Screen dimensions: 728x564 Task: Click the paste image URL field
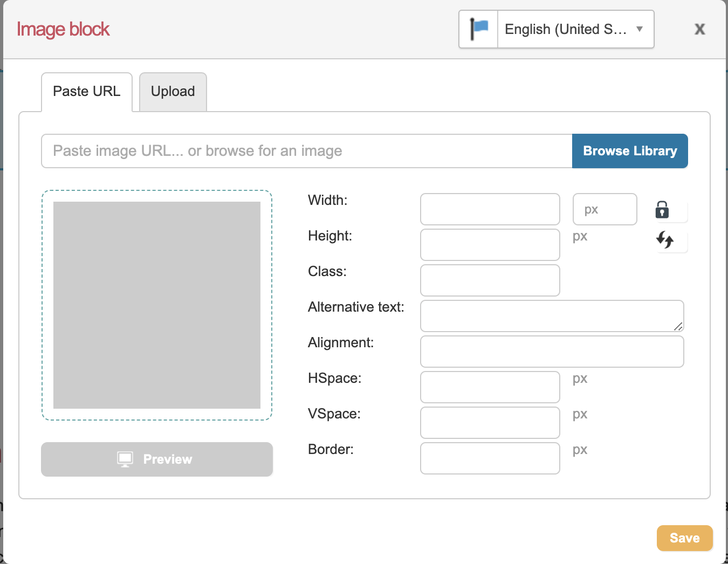(x=306, y=151)
